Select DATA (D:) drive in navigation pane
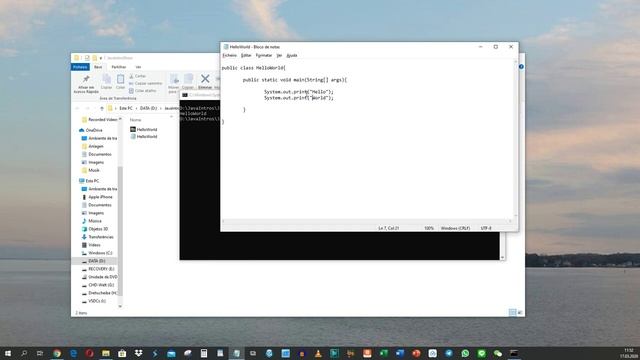This screenshot has height=360, width=640. [x=93, y=261]
